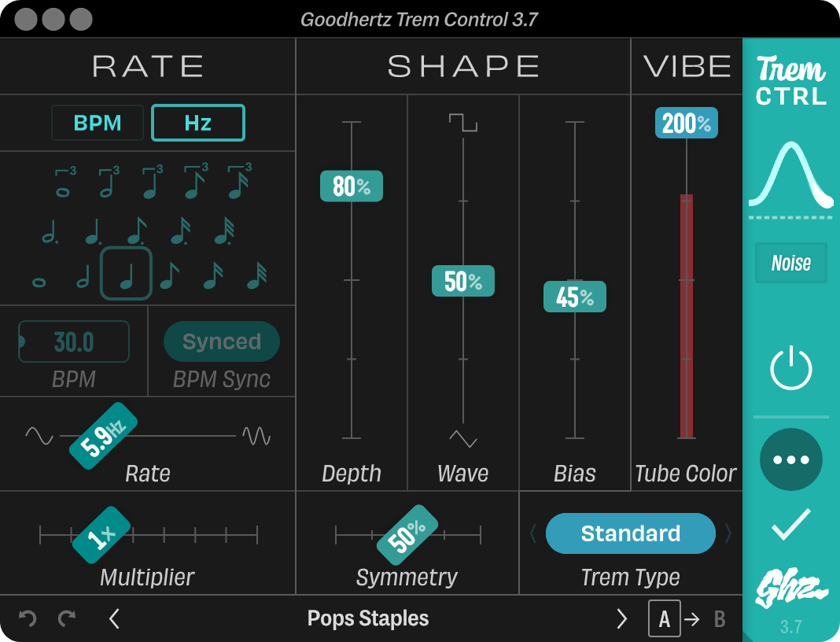Go to next preset
This screenshot has width=840, height=642.
click(x=621, y=618)
